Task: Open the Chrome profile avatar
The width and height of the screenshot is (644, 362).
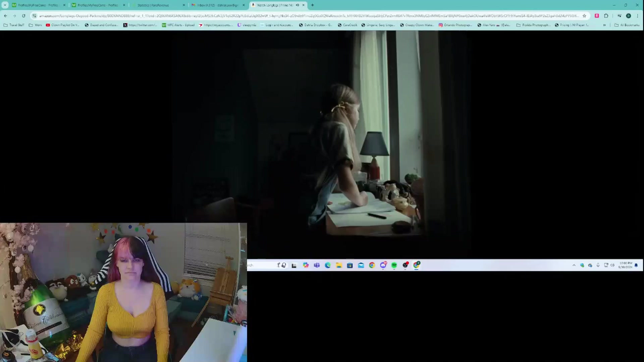Action: pos(629,16)
